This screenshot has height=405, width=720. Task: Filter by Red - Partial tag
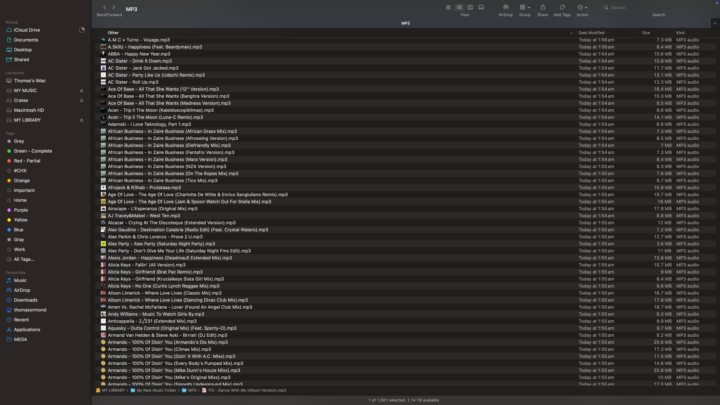click(27, 161)
